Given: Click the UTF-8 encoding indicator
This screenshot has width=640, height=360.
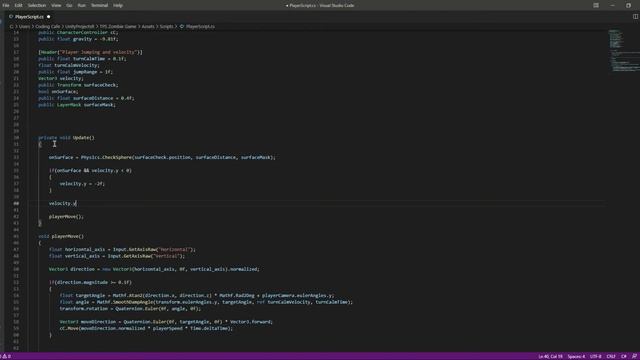Looking at the screenshot, I should 596,356.
